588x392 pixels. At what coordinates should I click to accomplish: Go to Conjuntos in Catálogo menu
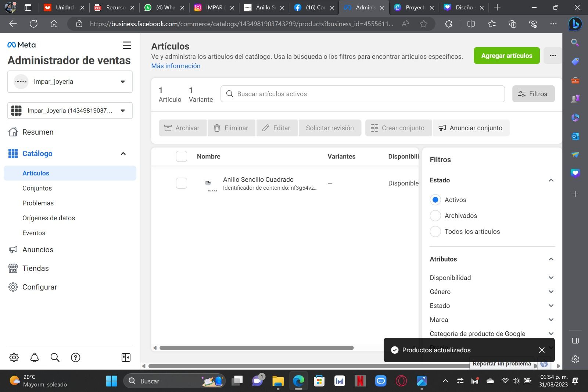pos(37,188)
